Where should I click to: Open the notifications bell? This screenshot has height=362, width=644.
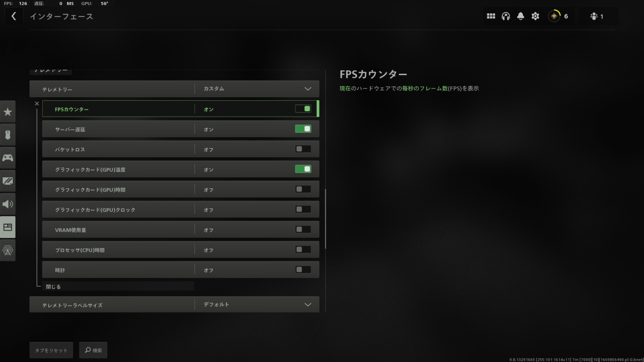pyautogui.click(x=520, y=16)
